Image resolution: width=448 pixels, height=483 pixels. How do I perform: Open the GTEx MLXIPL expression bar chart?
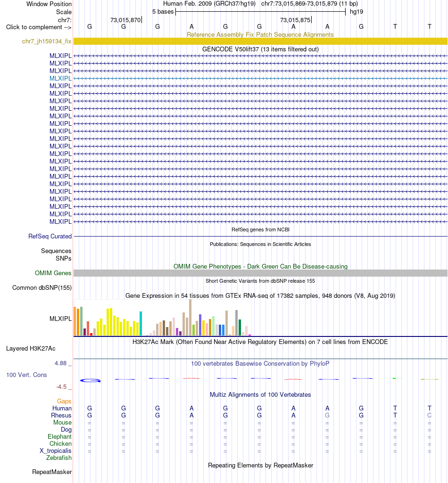(163, 318)
